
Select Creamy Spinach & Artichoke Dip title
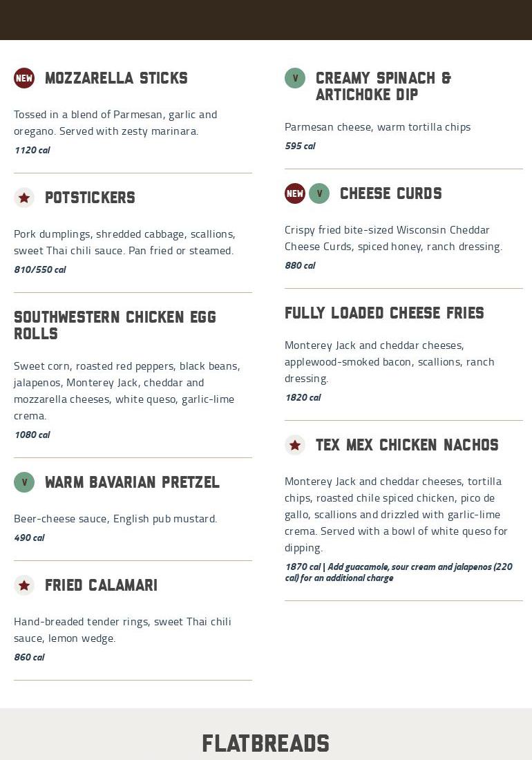click(x=383, y=86)
